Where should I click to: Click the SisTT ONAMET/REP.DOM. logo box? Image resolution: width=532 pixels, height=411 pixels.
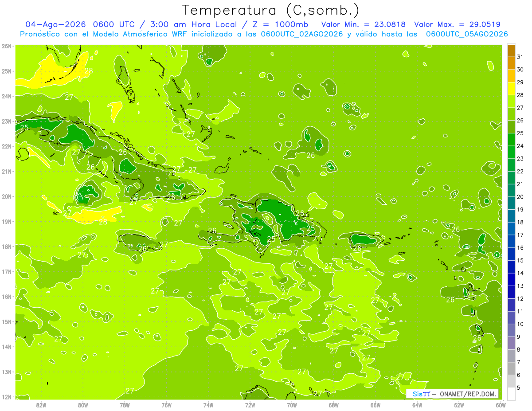[x=452, y=394]
